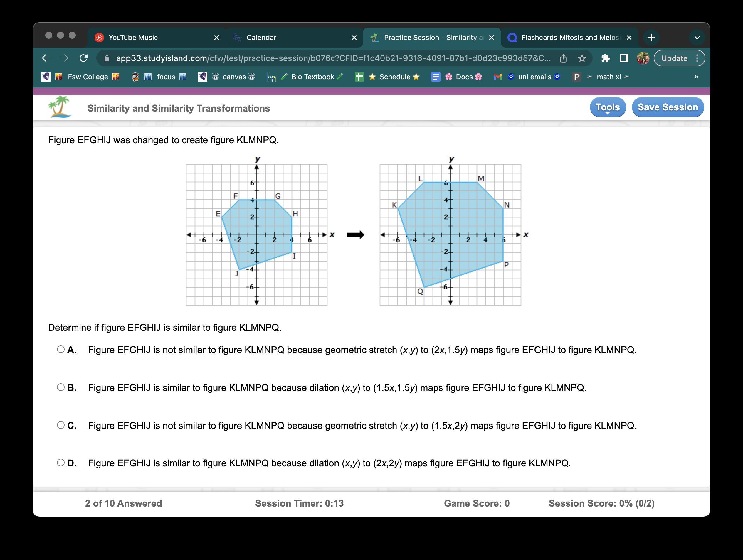Select answer option D radio button
This screenshot has height=560, width=743.
(x=61, y=463)
